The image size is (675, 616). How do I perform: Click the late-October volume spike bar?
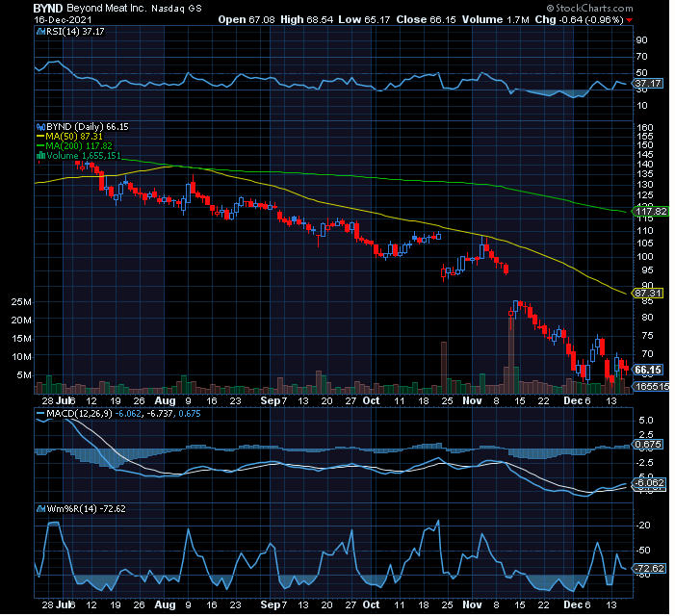click(443, 368)
